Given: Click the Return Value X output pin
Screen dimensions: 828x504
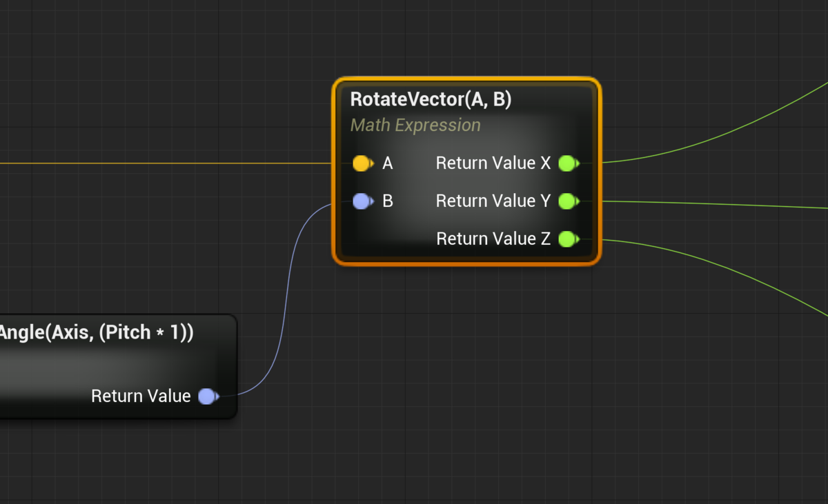Looking at the screenshot, I should click(569, 163).
